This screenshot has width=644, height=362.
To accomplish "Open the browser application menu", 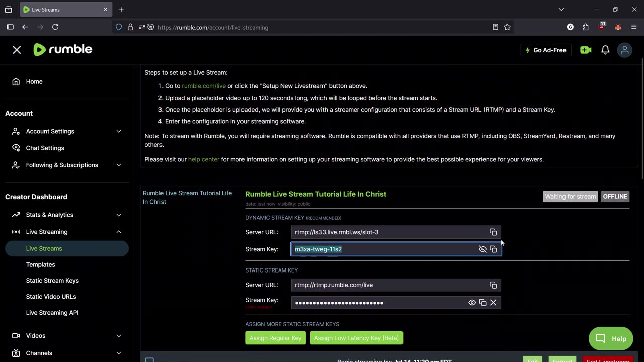I will click(634, 27).
